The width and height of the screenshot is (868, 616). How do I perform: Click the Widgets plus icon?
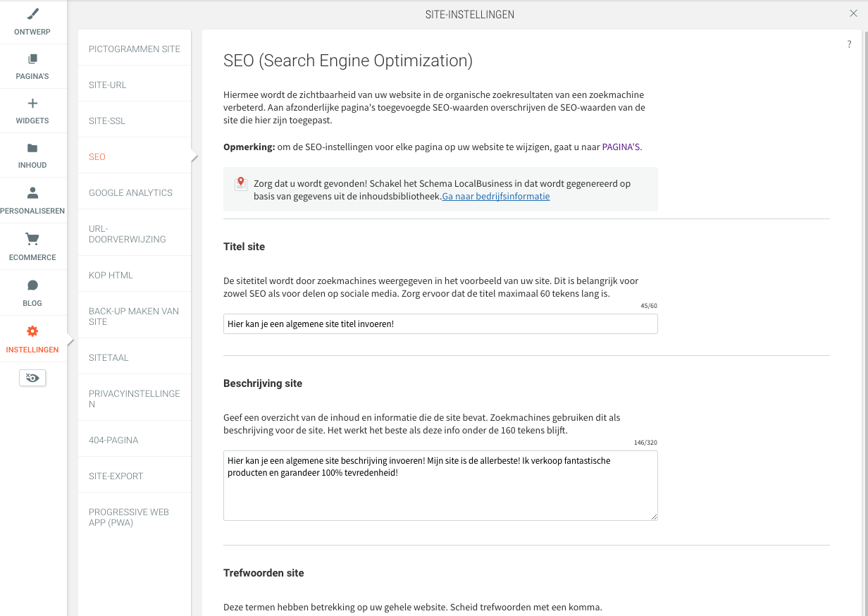point(32,104)
